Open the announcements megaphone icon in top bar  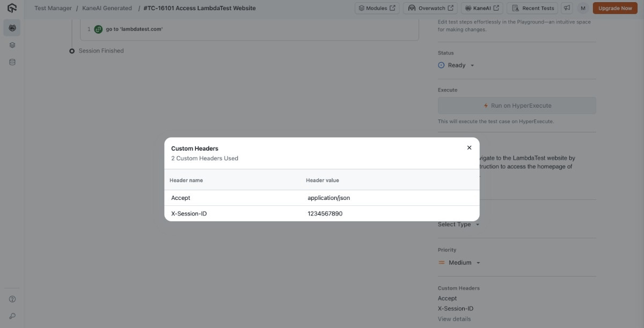[x=567, y=8]
